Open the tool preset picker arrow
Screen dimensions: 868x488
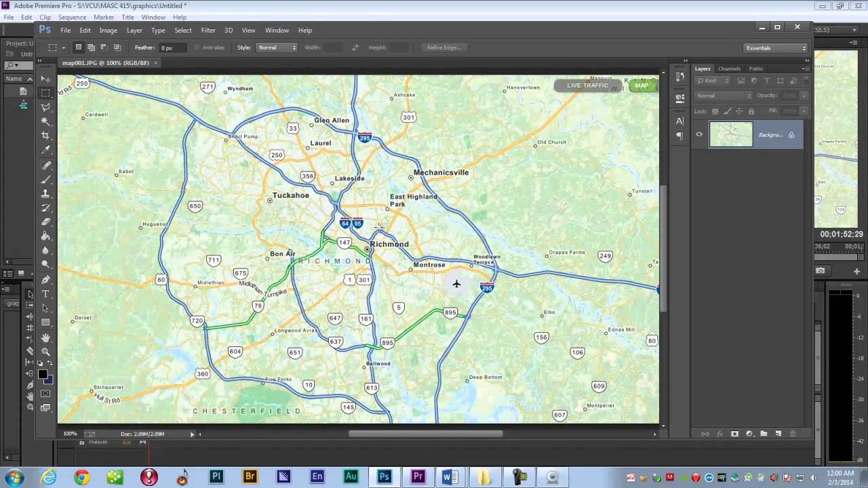coord(64,47)
